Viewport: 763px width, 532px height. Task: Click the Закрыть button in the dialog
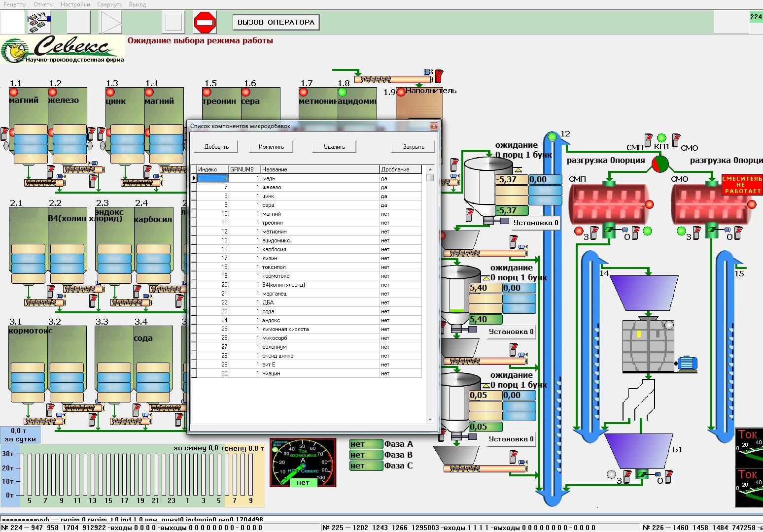[414, 146]
